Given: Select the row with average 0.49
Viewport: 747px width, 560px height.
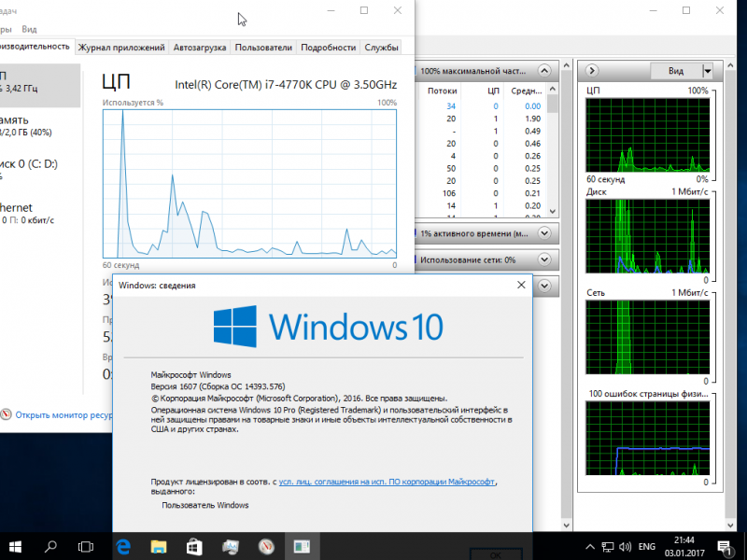Looking at the screenshot, I should click(x=481, y=131).
